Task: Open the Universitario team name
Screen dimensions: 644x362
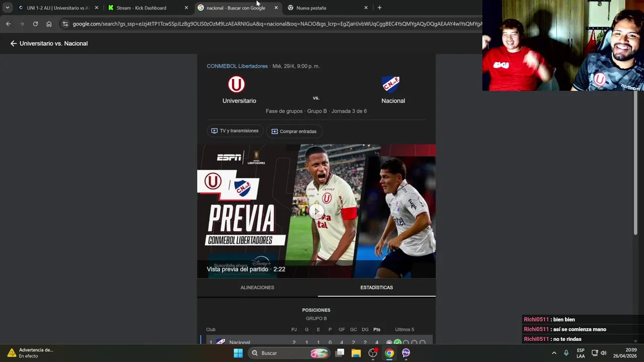Action: [239, 101]
